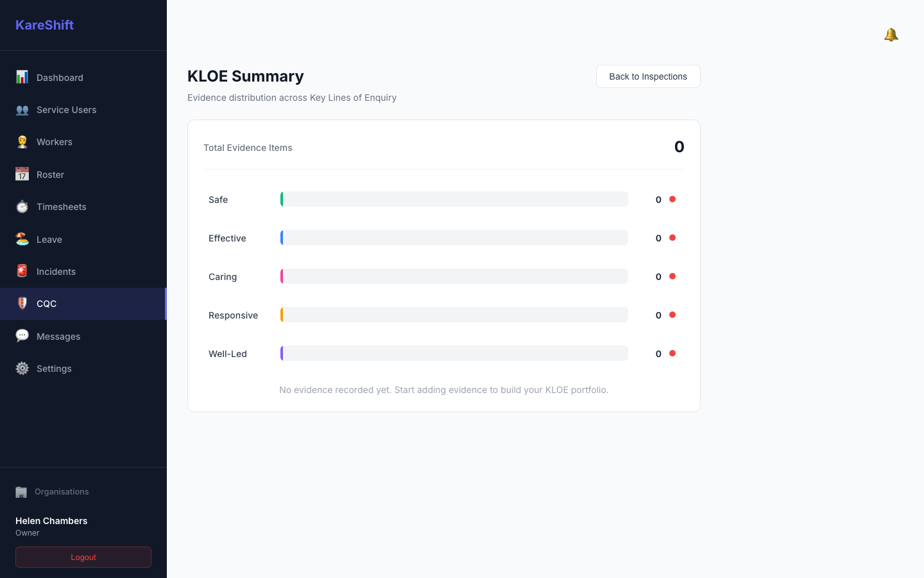Click the red status dot for Caring
The height and width of the screenshot is (578, 924).
click(672, 276)
